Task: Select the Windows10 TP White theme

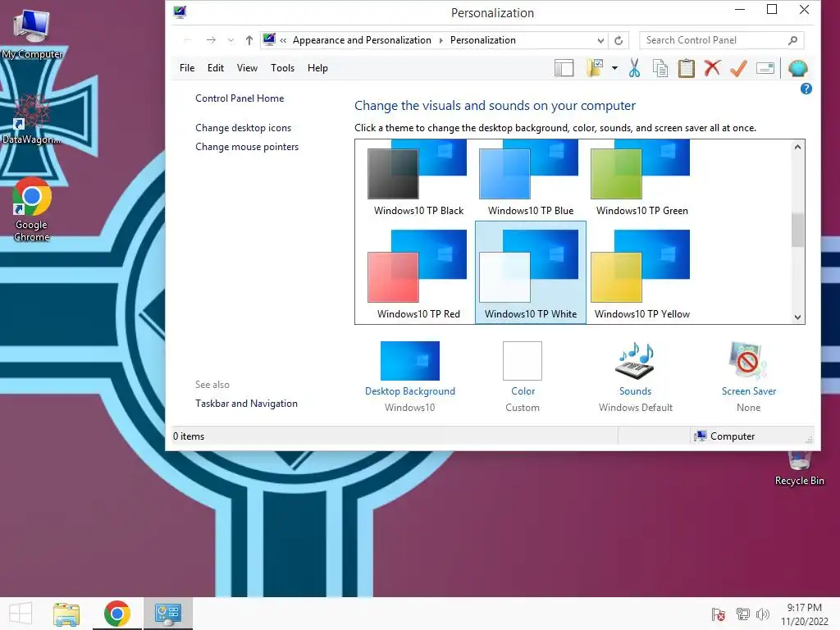Action: (531, 274)
